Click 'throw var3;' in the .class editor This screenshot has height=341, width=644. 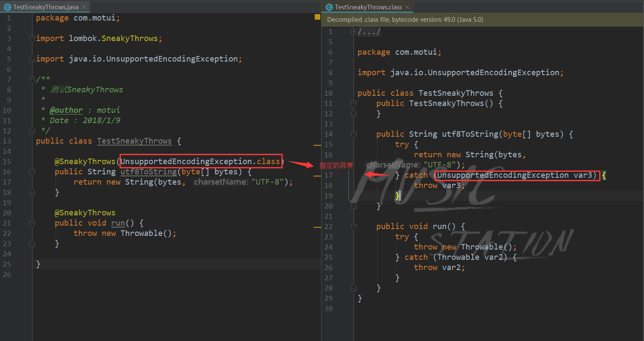coord(439,185)
